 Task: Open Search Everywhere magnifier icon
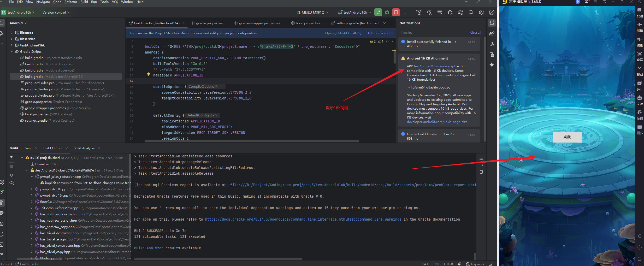[471, 12]
